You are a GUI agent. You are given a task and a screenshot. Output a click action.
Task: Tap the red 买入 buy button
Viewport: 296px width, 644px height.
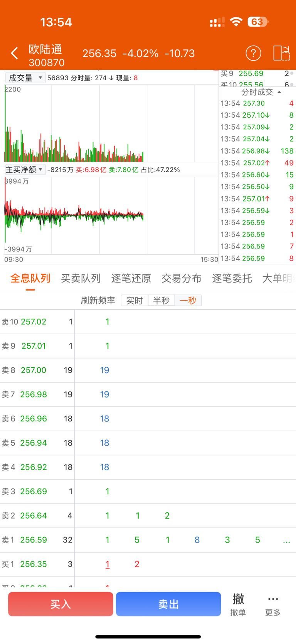pyautogui.click(x=61, y=604)
